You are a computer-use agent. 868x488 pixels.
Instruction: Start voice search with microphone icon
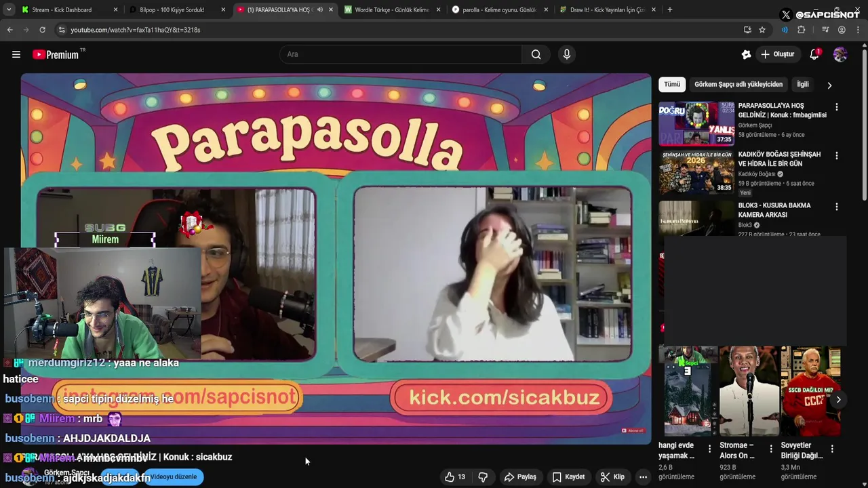click(567, 54)
